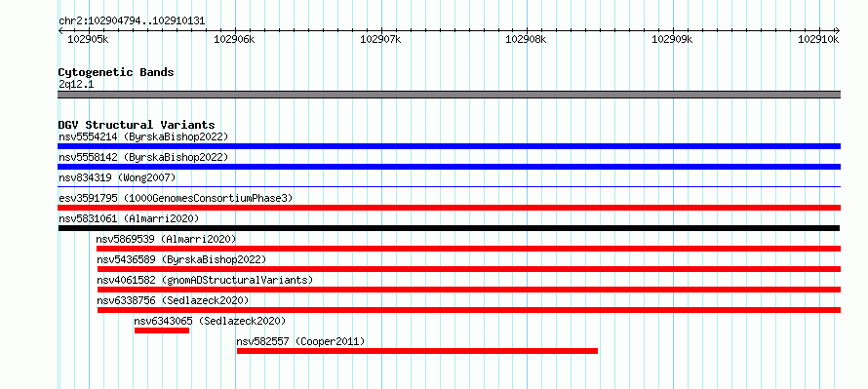Click the 102907k ruler label
868x389 pixels.
[x=380, y=39]
